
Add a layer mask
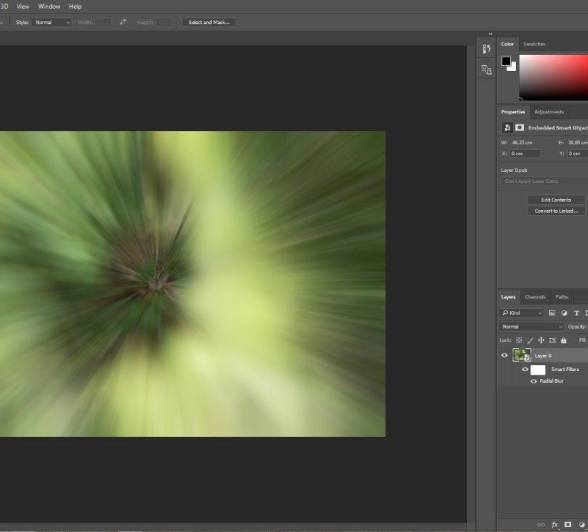[568, 524]
